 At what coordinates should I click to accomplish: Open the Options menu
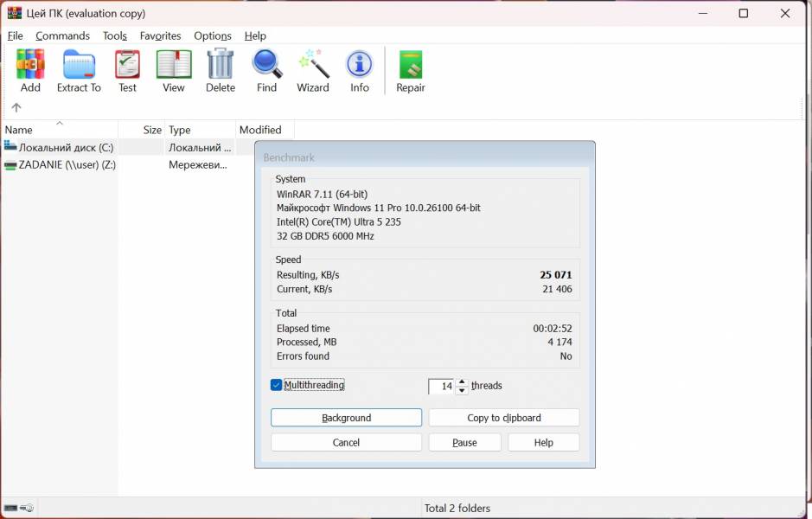(x=213, y=35)
